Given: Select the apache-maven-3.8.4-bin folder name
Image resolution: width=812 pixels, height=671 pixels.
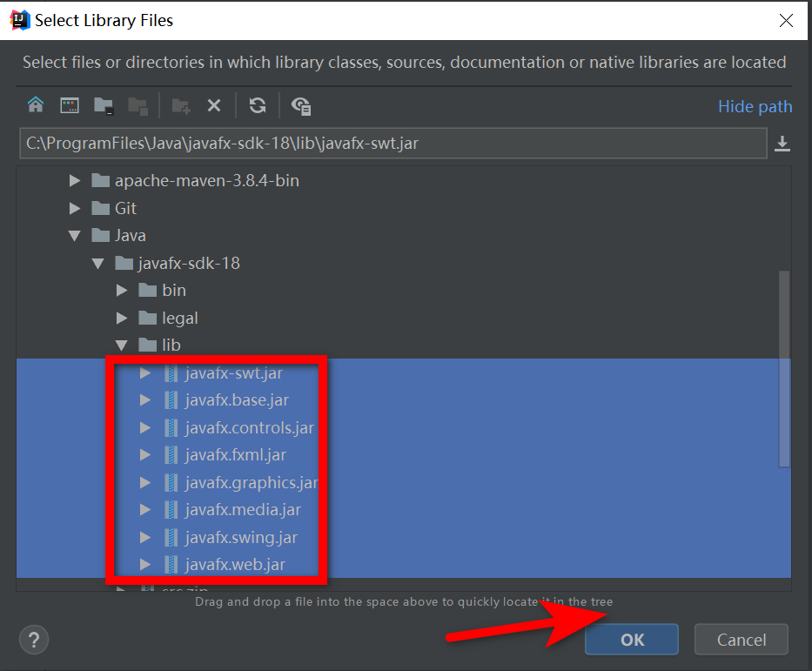Looking at the screenshot, I should tap(207, 180).
